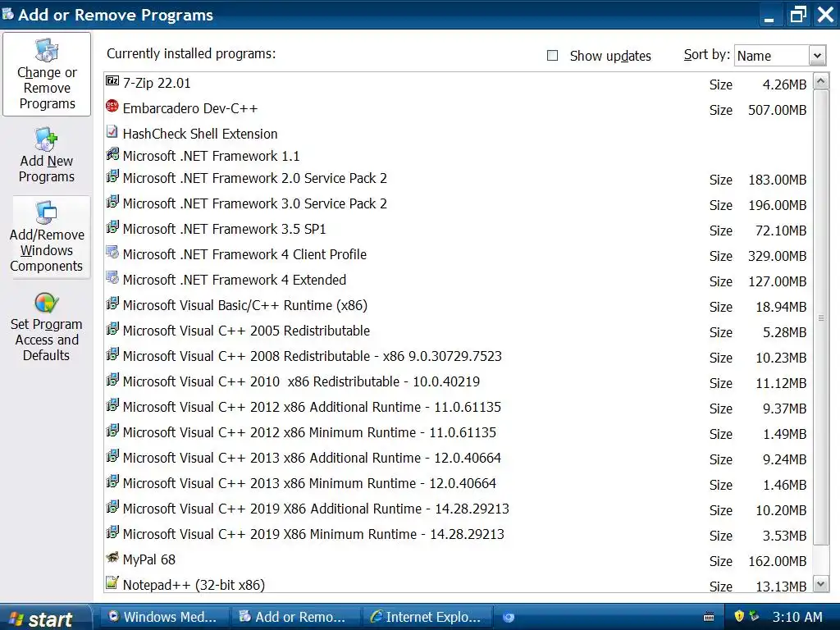Select Visual C++ 2019 Additional Runtime 14.28.29213
The width and height of the screenshot is (840, 630).
[x=316, y=509]
